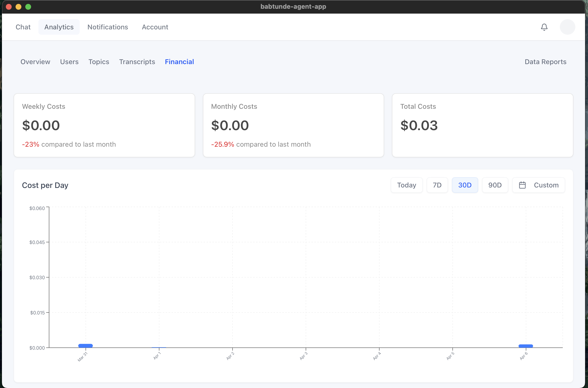This screenshot has height=388, width=588.
Task: Set chart range to 90D
Action: click(x=495, y=185)
